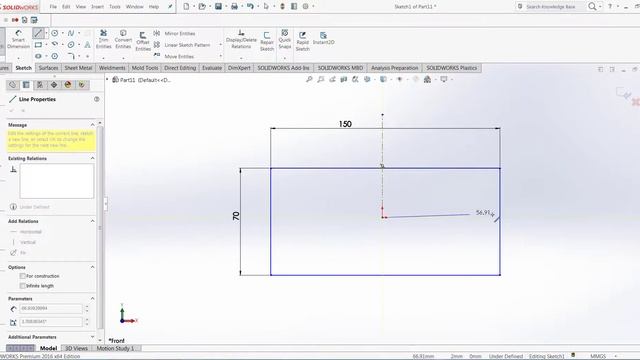Open the Tools menu
Viewport: 640px width, 360px height.
[x=115, y=7]
